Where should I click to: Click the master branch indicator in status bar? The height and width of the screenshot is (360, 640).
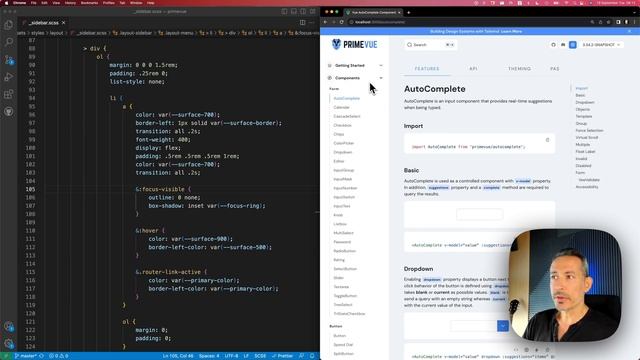[x=25, y=356]
